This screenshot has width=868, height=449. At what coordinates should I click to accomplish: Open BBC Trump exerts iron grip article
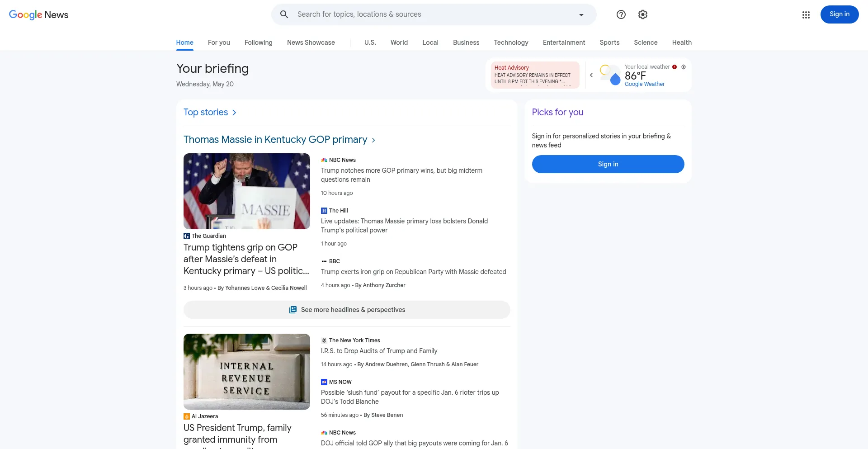tap(414, 272)
